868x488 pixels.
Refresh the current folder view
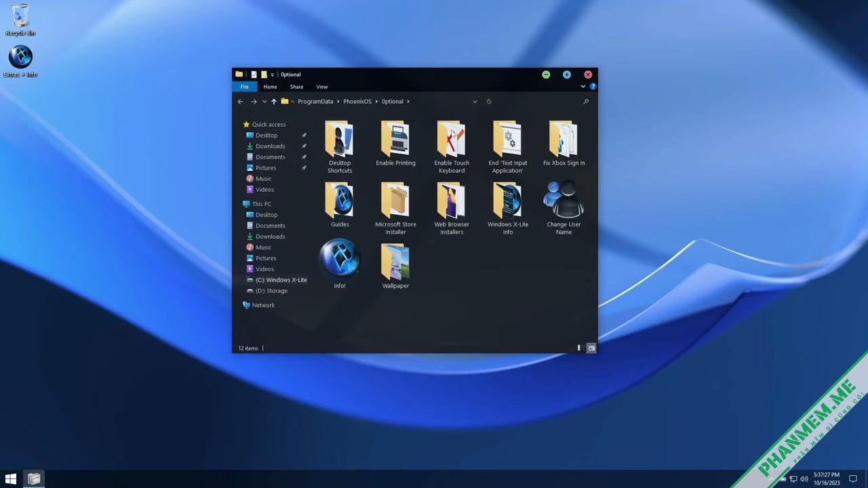489,102
